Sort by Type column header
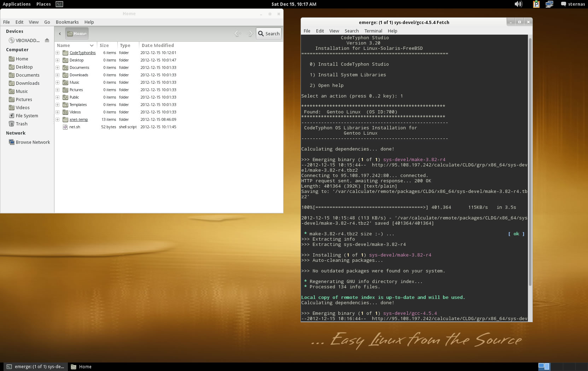The width and height of the screenshot is (588, 371). [x=128, y=45]
